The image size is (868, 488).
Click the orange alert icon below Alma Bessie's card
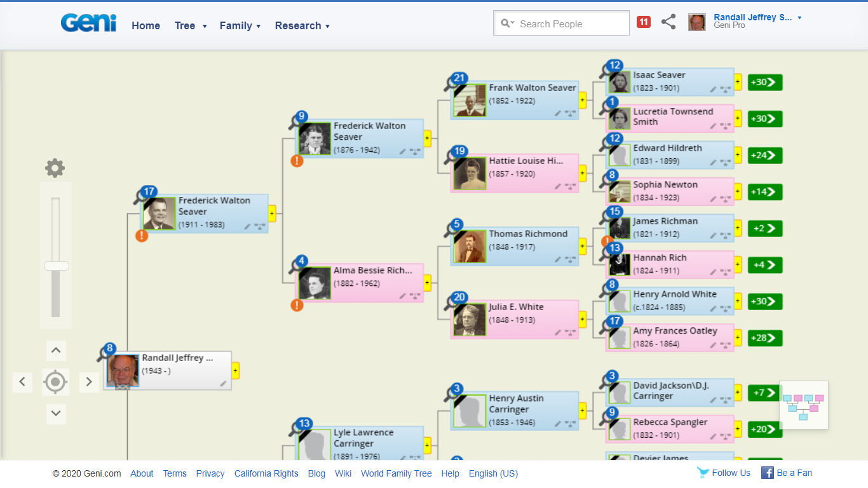click(296, 305)
